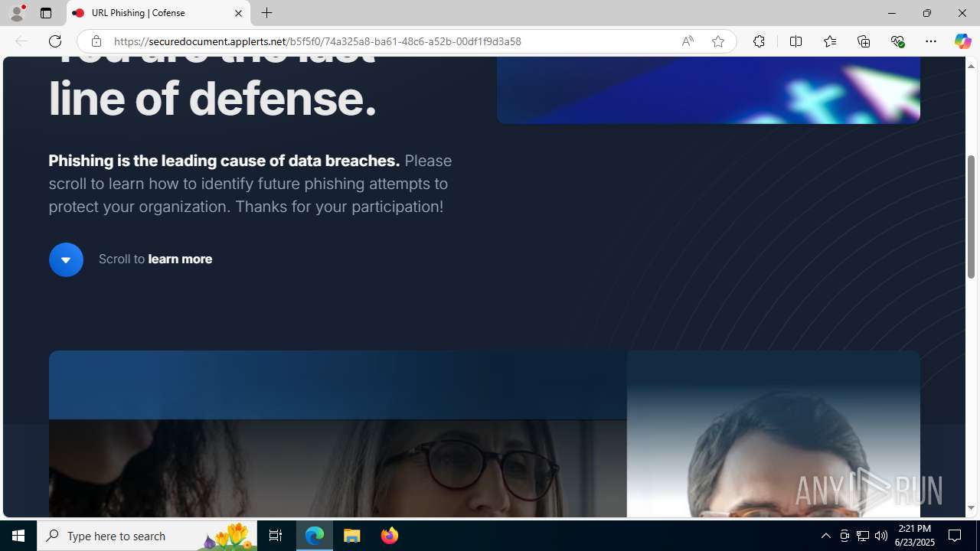Image resolution: width=980 pixels, height=551 pixels.
Task: Restore down the Edge window
Action: pos(926,13)
